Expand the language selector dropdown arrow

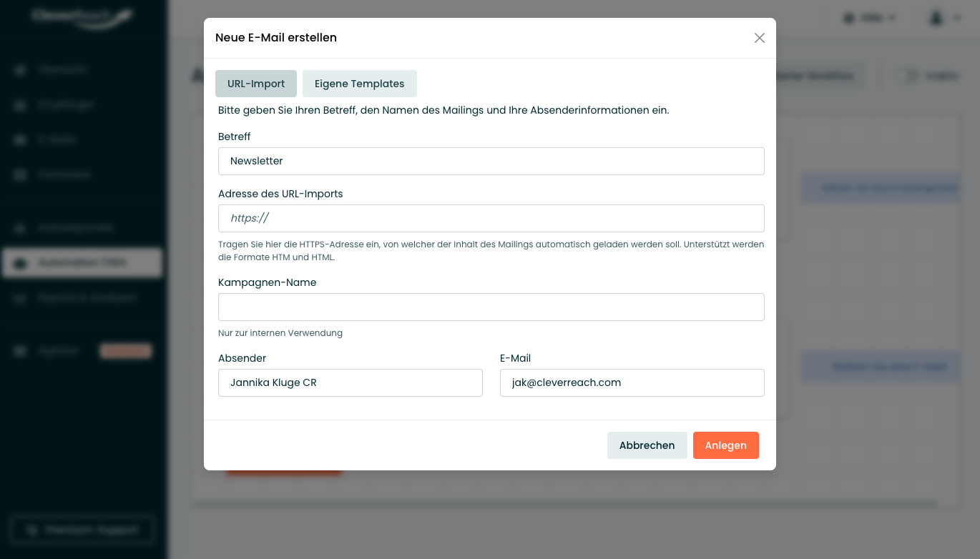tap(892, 18)
